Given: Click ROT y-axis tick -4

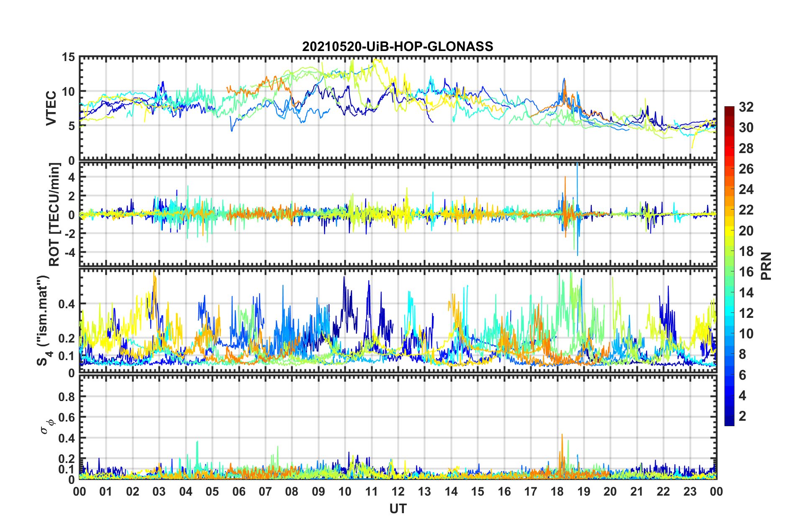Looking at the screenshot, I should coord(70,253).
